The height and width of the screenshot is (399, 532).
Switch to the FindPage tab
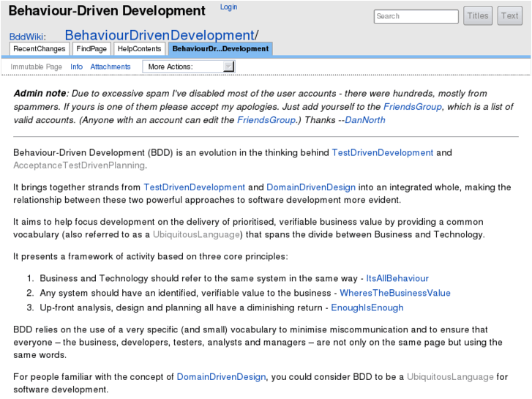tap(91, 49)
